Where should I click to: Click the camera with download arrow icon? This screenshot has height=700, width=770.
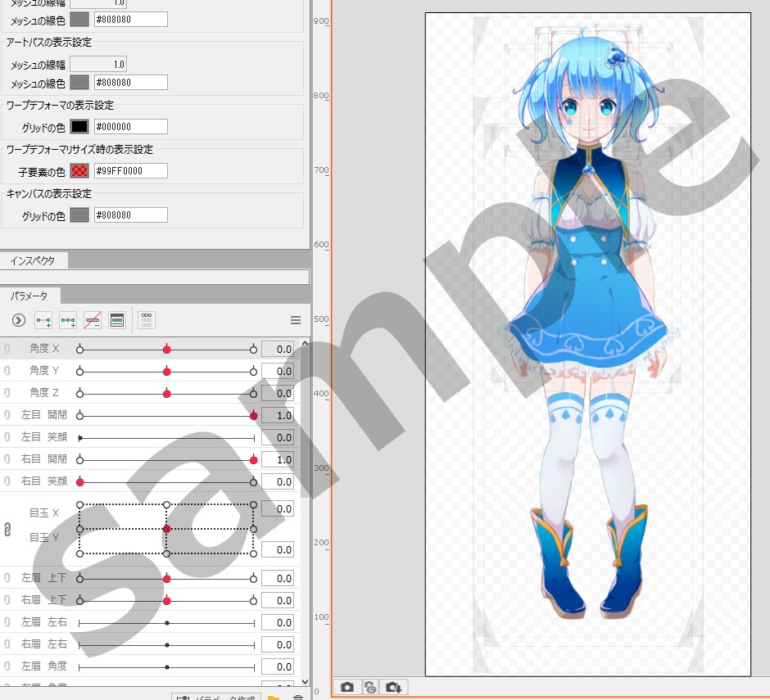393,687
